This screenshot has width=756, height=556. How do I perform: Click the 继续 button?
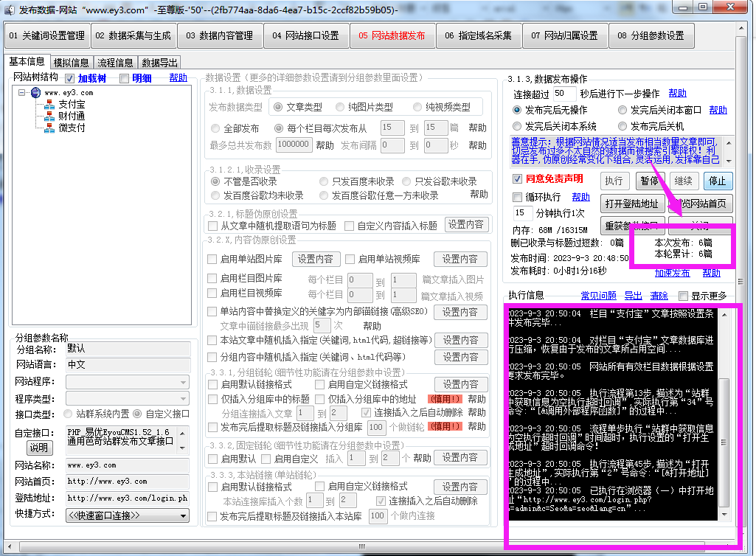(x=683, y=181)
